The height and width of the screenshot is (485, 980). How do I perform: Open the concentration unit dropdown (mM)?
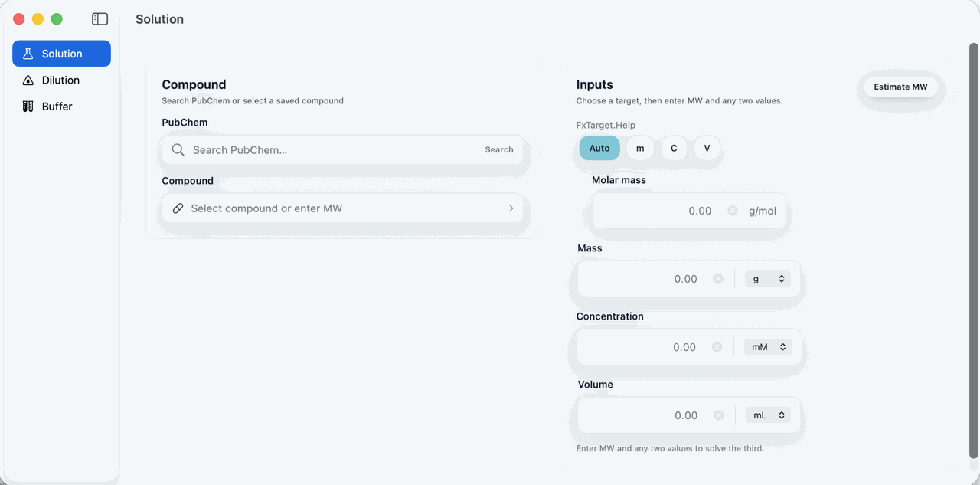pos(768,347)
